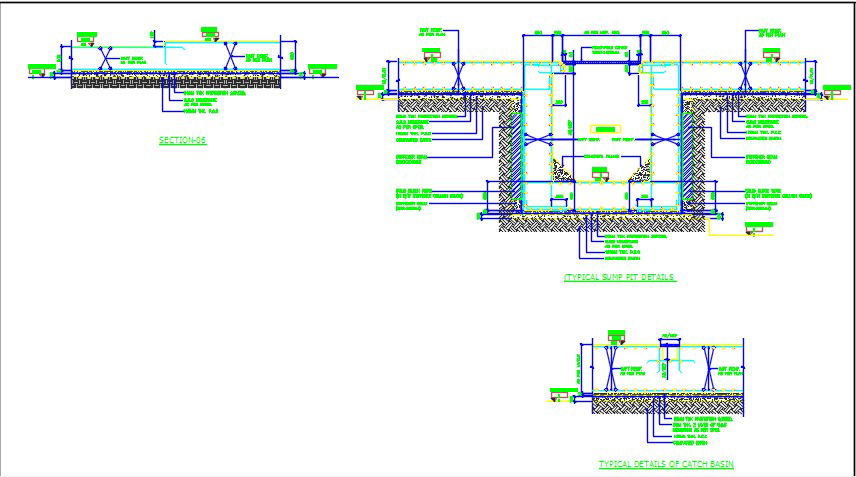
Task: Select the TYPICAL DETAILS OF CATCH BASIN title
Action: click(x=665, y=464)
